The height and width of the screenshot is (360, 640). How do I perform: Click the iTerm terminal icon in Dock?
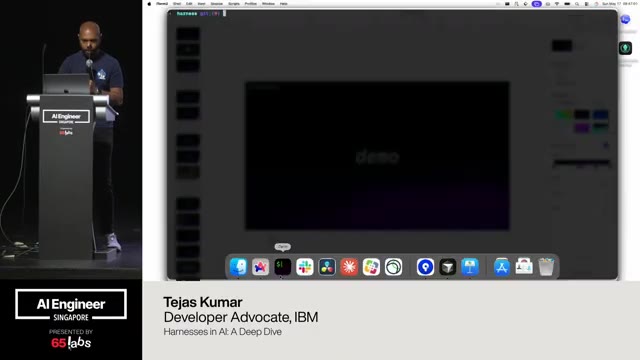pos(282,267)
